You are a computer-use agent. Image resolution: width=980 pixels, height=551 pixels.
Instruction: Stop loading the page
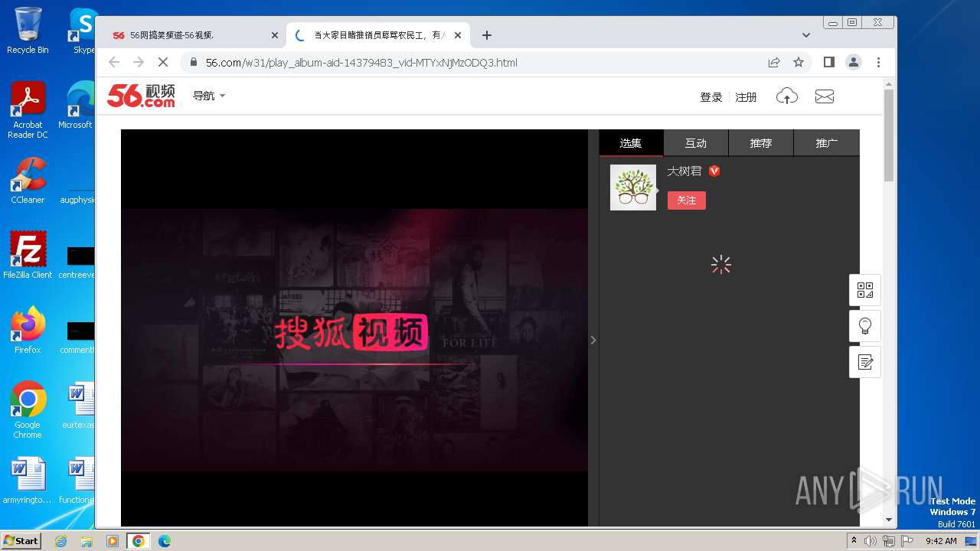pyautogui.click(x=162, y=62)
